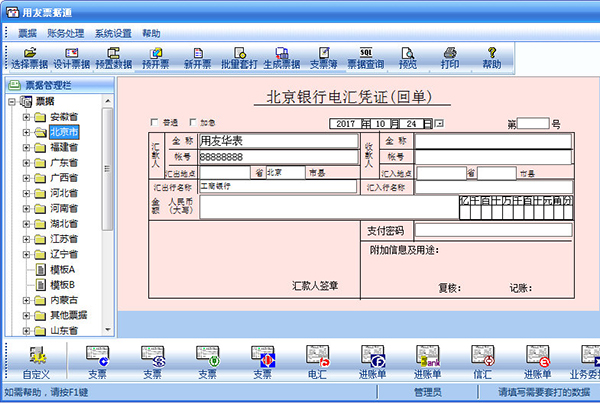Select the 信汇 template icon
The height and width of the screenshot is (404, 600).
coord(483,362)
